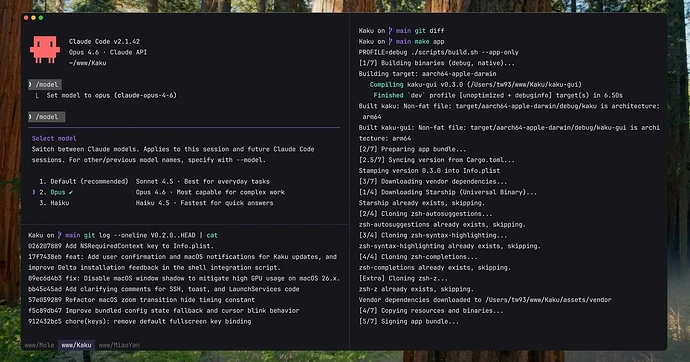The image size is (690, 362).
Task: Click the Select model heading
Action: [54, 139]
